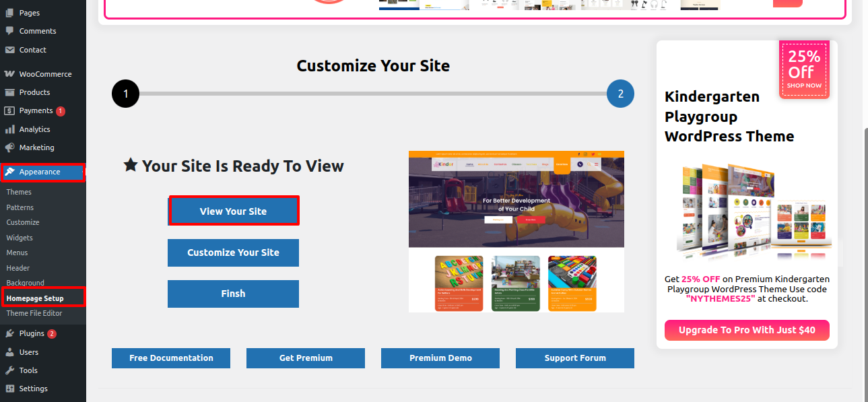Open the Customize submenu link
This screenshot has height=402, width=868.
coord(23,222)
